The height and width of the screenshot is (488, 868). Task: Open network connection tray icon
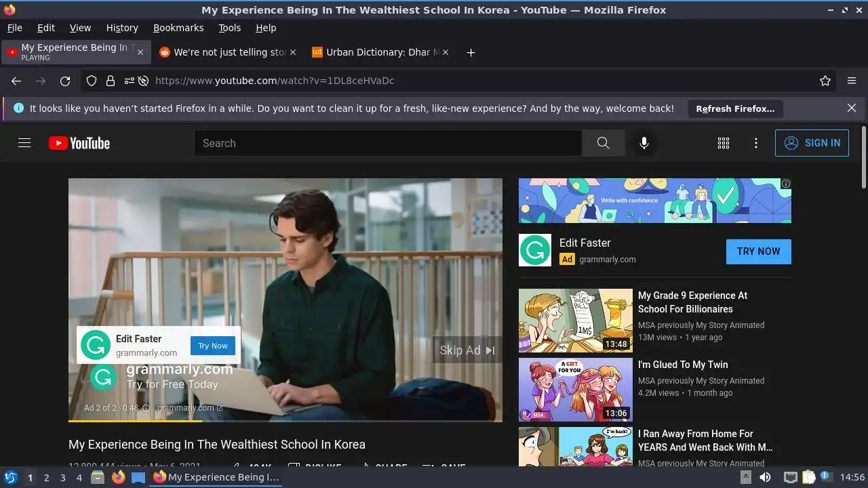click(x=790, y=477)
